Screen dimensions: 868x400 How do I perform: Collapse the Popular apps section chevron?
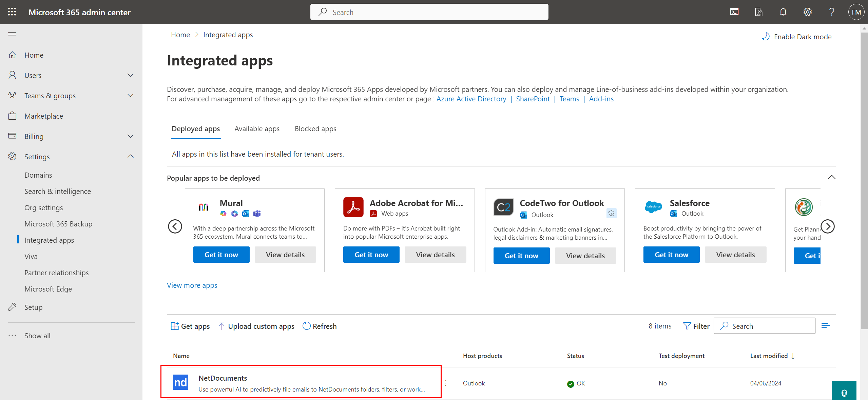point(832,177)
